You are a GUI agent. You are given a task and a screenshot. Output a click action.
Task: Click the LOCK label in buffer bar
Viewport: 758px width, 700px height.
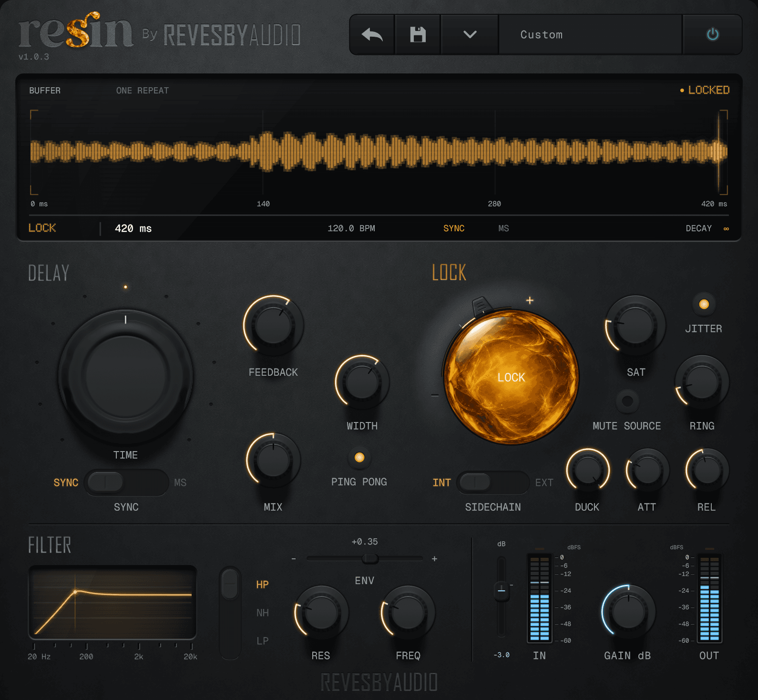point(42,228)
